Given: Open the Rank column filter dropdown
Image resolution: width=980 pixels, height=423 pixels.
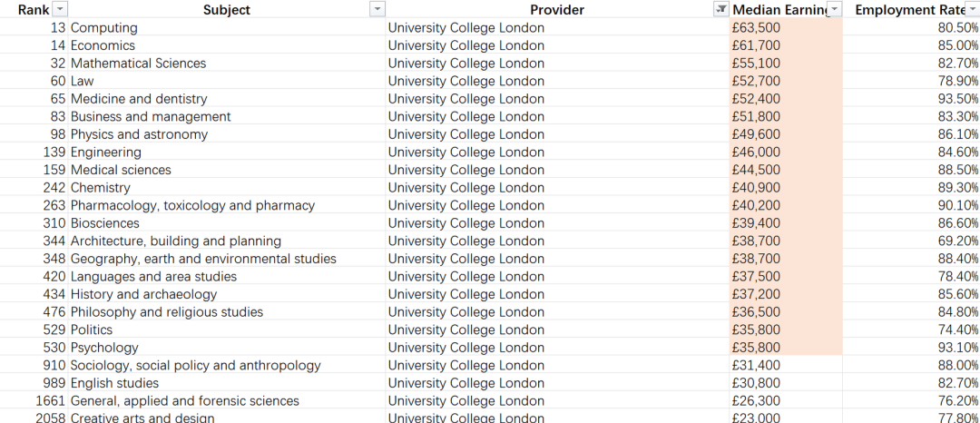Looking at the screenshot, I should (60, 9).
